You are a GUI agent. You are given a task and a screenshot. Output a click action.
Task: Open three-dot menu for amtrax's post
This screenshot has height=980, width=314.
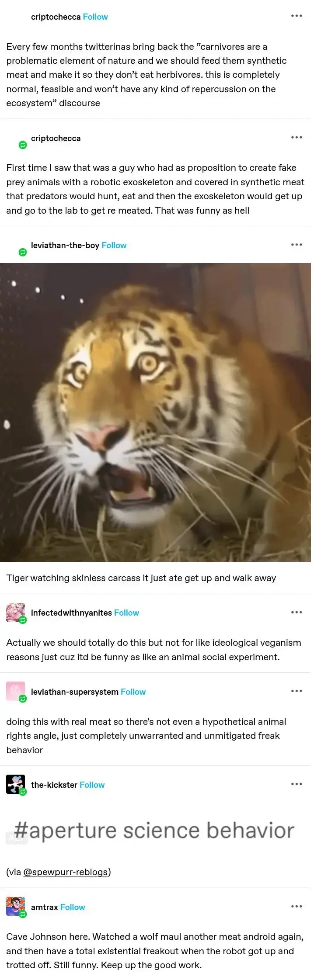coord(297,907)
